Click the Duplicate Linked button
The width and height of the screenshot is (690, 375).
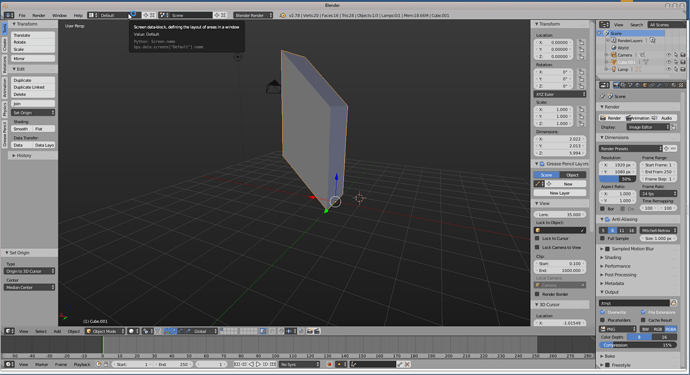pos(33,87)
